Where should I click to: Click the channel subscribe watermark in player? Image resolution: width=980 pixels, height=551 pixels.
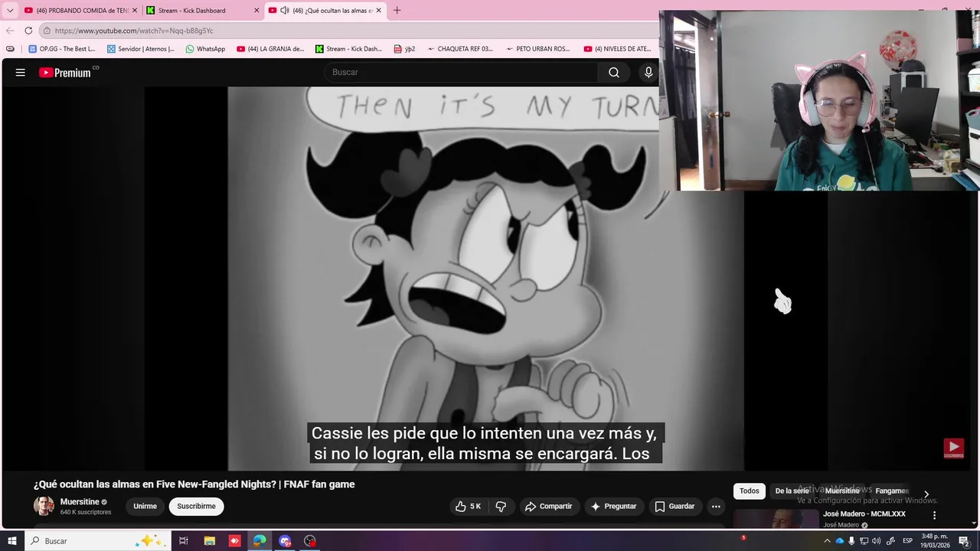point(953,448)
